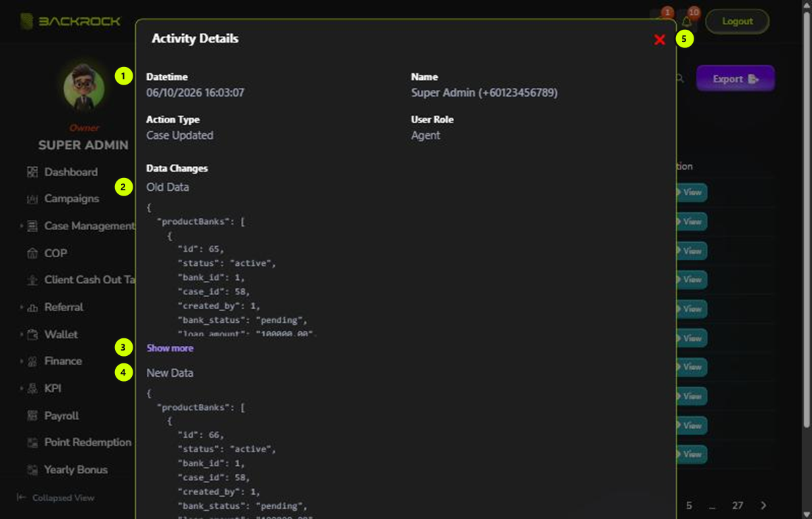The height and width of the screenshot is (519, 812).
Task: Go to page 5 in pagination
Action: [689, 505]
